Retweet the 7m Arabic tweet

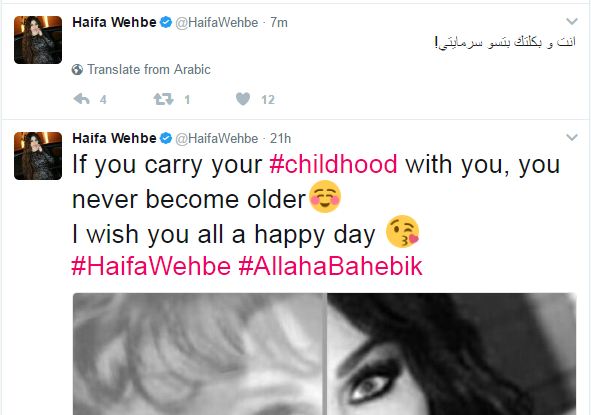coord(163,99)
